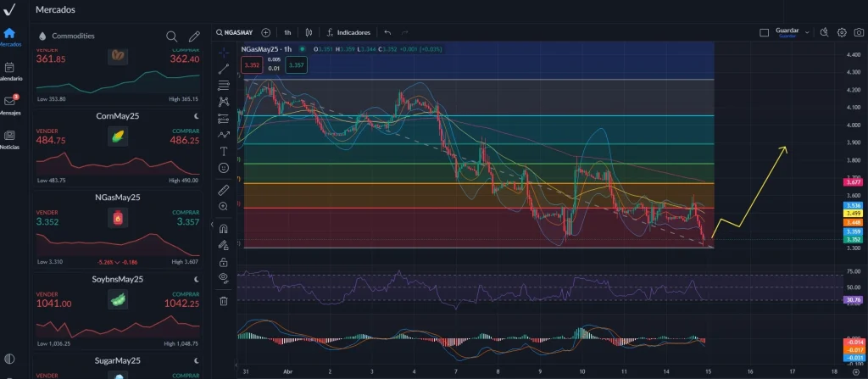Click trash icon to remove drawings
The image size is (868, 379).
click(224, 301)
